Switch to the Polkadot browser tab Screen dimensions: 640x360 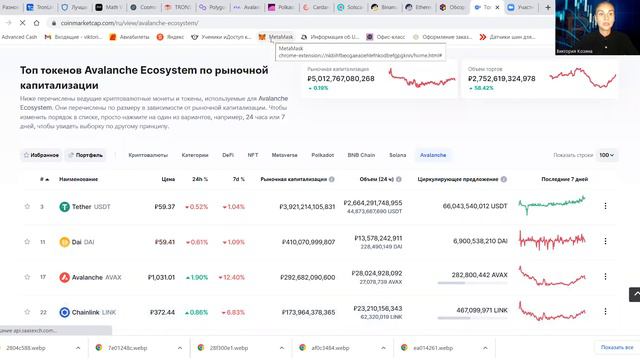point(282,7)
